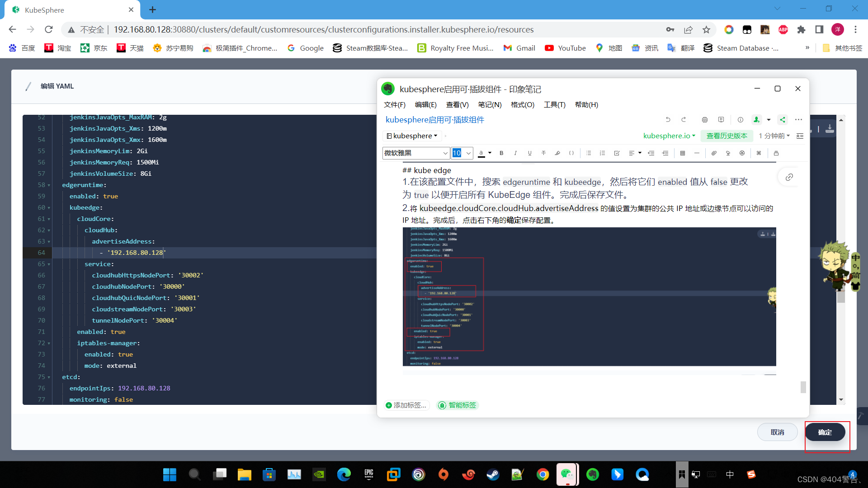Image resolution: width=868 pixels, height=488 pixels.
Task: Open Windows Start menu
Action: 170,474
